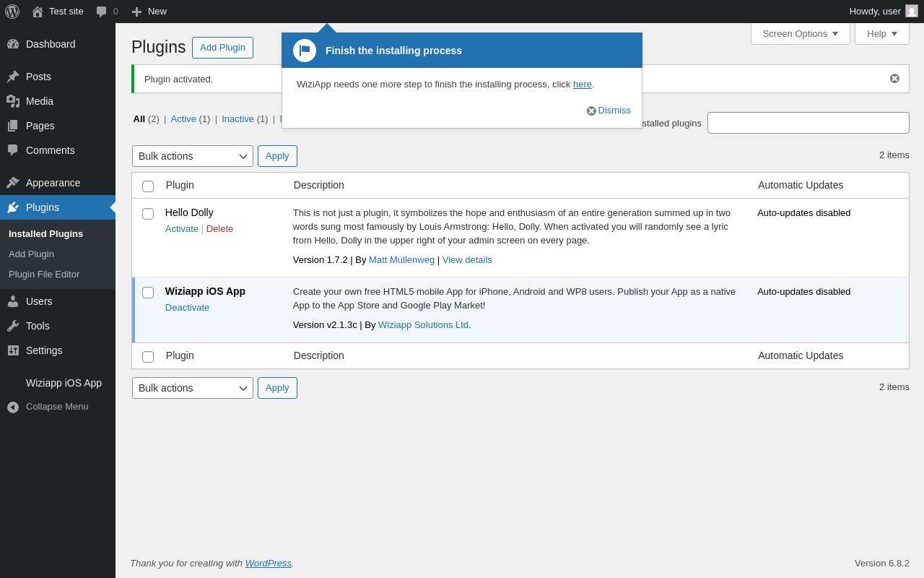
Task: Click the top Apply button
Action: 277,156
